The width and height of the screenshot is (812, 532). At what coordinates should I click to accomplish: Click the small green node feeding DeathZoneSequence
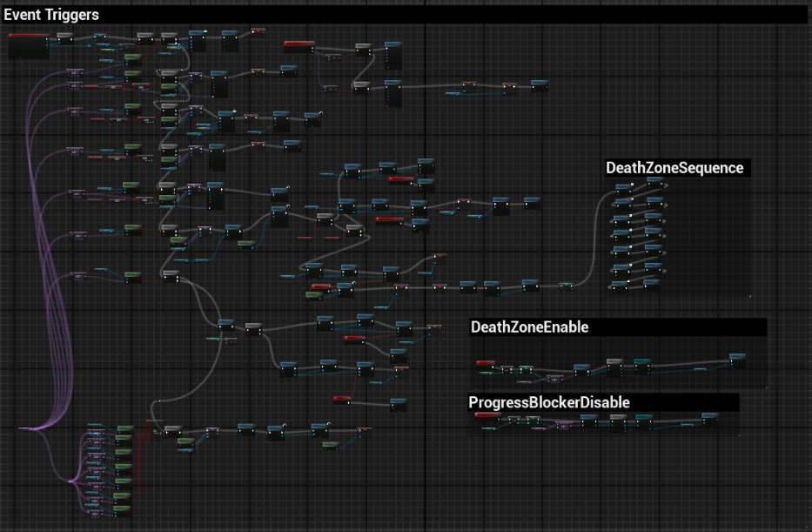pyautogui.click(x=566, y=285)
